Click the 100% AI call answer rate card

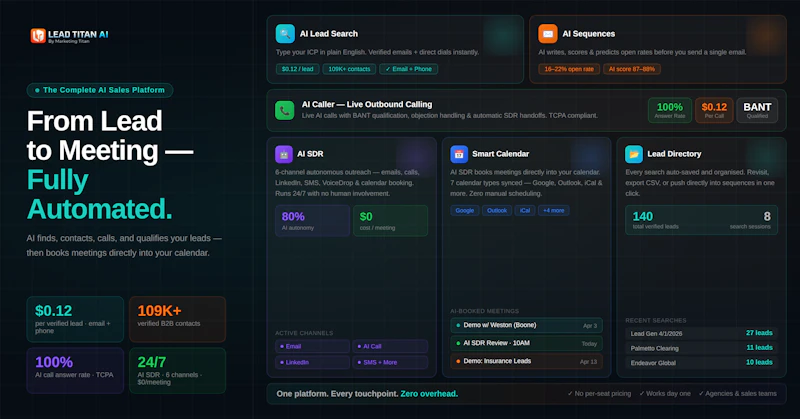tap(75, 371)
